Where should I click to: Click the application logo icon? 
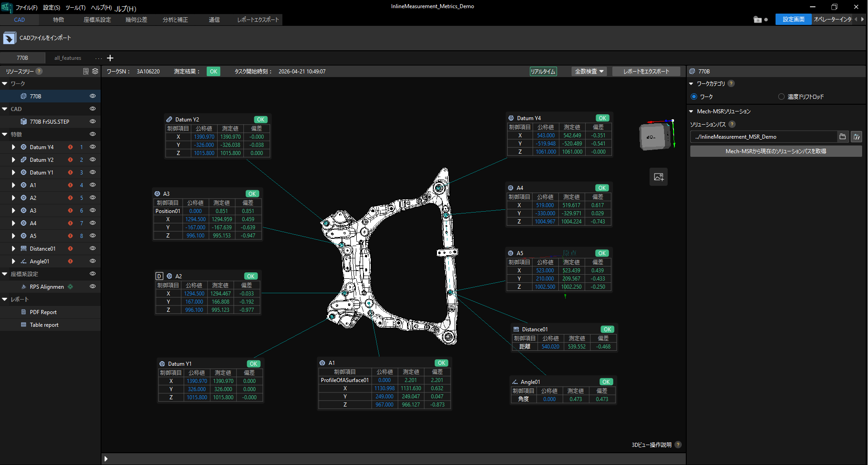point(6,7)
